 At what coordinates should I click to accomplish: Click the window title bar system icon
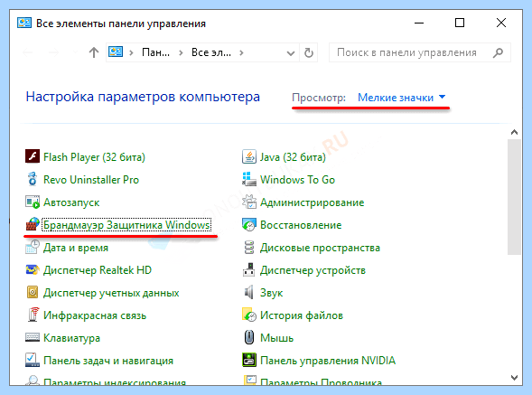[x=24, y=24]
